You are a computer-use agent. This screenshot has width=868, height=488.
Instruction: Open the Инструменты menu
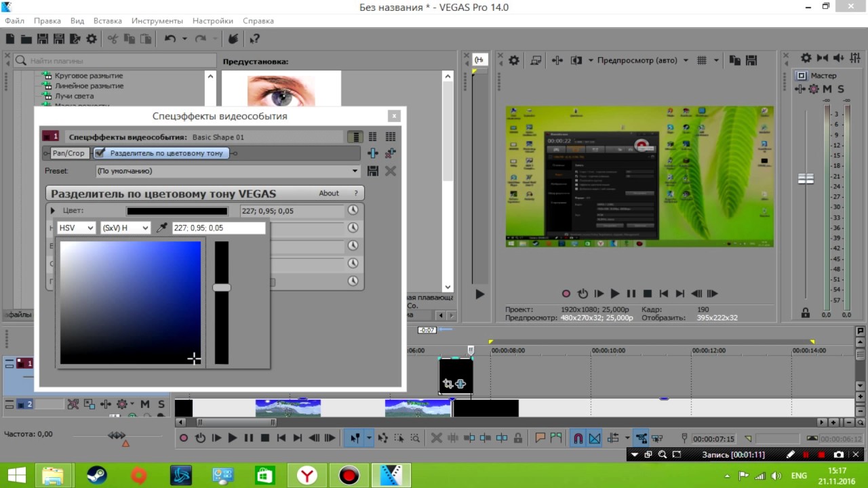coord(157,21)
